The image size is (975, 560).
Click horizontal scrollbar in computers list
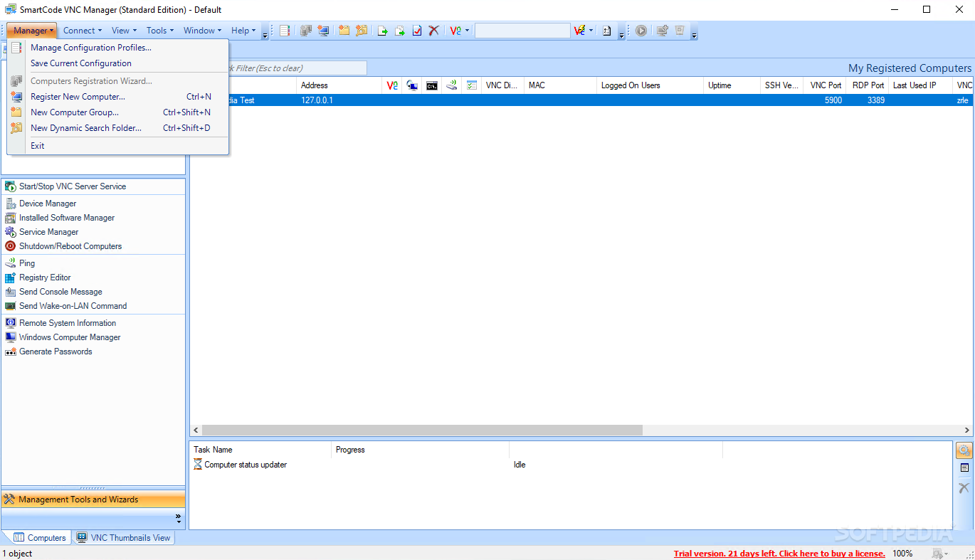[422, 430]
